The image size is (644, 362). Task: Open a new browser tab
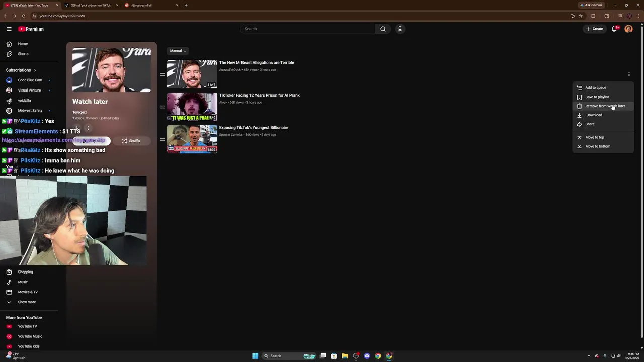[186, 5]
